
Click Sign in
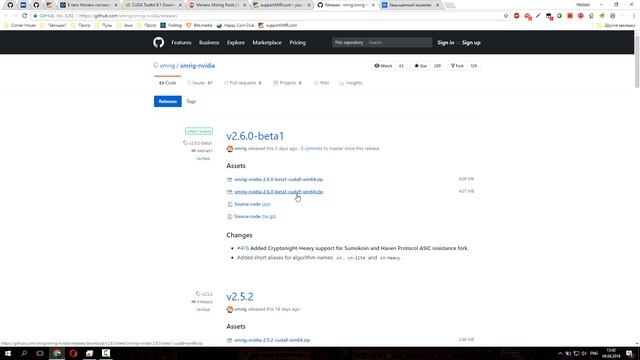click(x=446, y=42)
